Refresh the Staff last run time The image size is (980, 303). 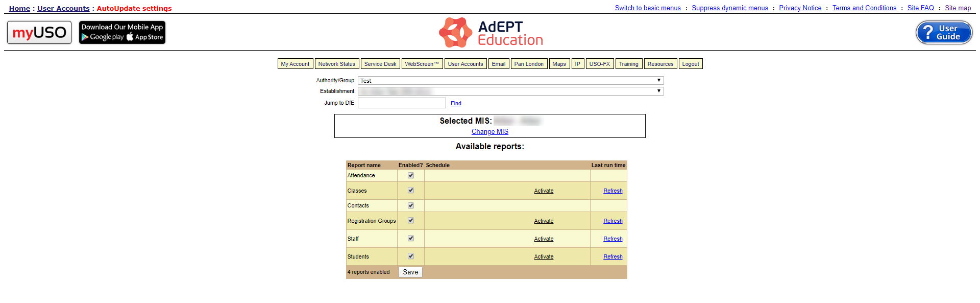613,239
